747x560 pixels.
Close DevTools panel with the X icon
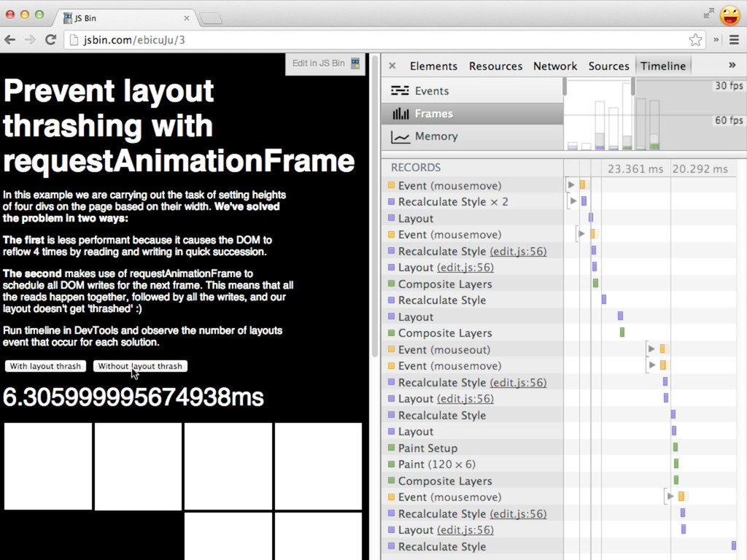click(x=392, y=66)
